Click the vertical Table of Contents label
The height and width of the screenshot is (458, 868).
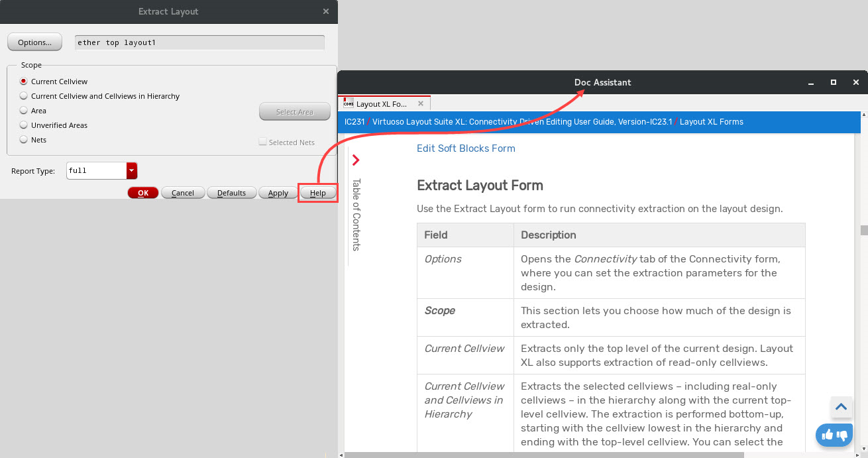tap(356, 215)
